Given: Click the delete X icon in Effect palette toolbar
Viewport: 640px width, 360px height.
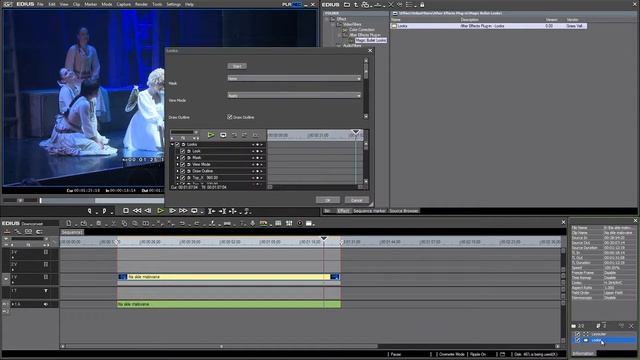Looking at the screenshot, I should [391, 4].
